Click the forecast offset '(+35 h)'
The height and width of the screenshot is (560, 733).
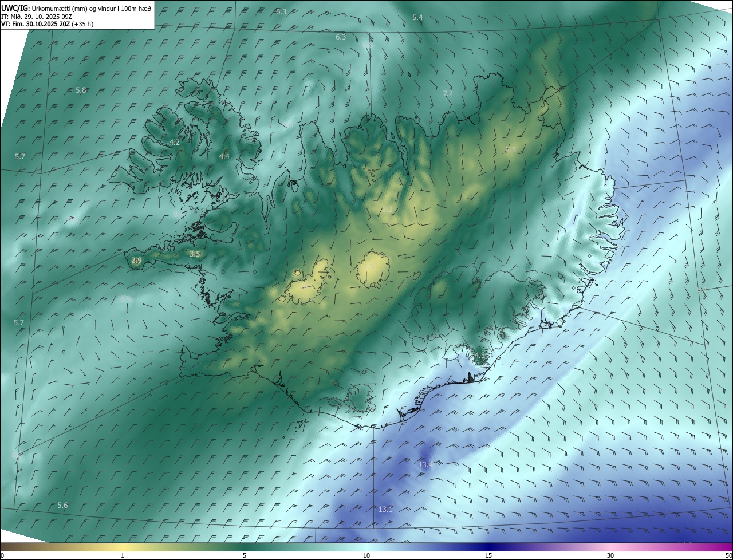(83, 24)
